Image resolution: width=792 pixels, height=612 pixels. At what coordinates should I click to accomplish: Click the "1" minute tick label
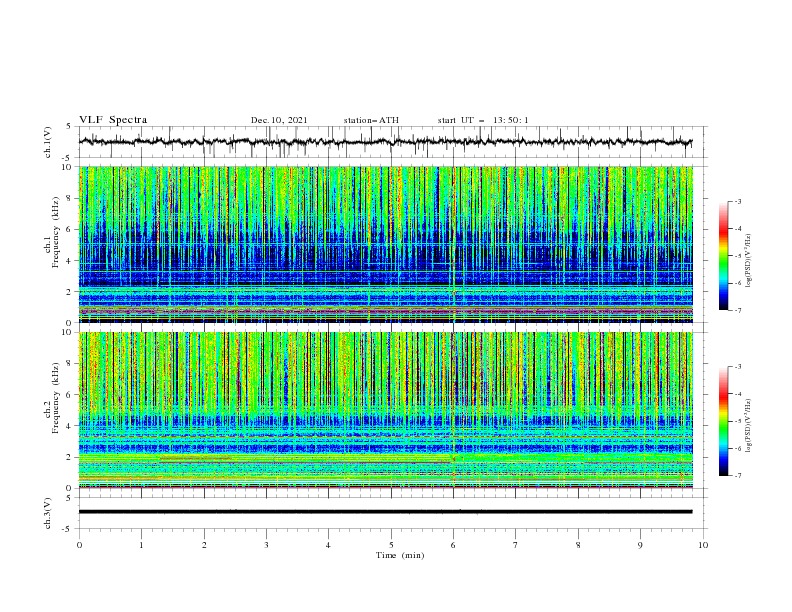[x=141, y=545]
